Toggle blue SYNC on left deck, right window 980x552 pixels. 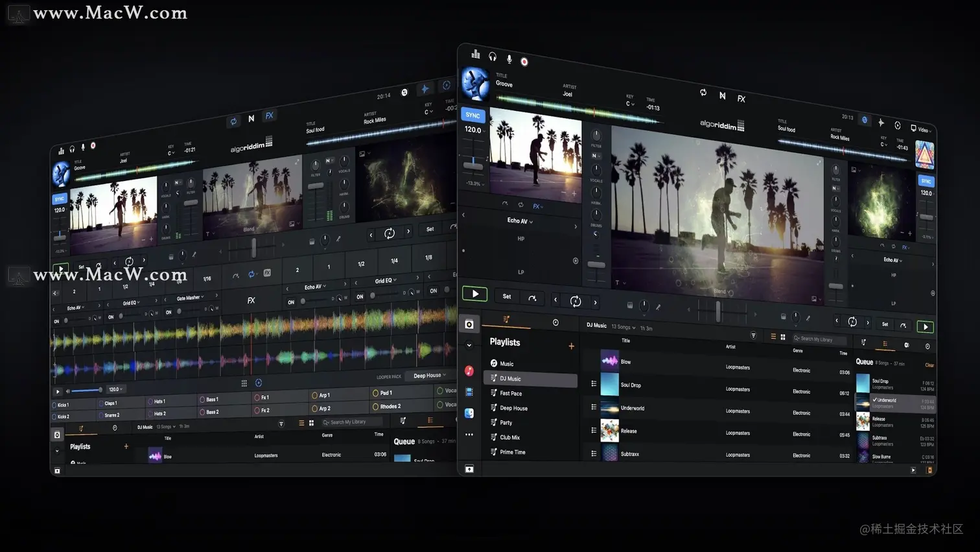click(472, 115)
